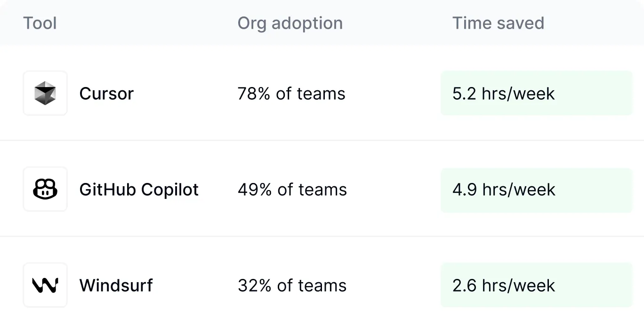The width and height of the screenshot is (644, 333).
Task: Click the 49% of teams adoption value
Action: point(292,190)
